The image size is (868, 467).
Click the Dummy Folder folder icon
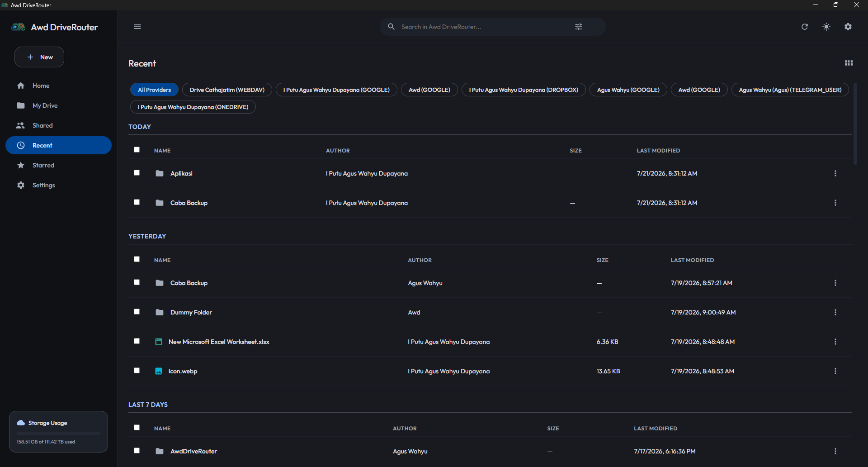[160, 312]
